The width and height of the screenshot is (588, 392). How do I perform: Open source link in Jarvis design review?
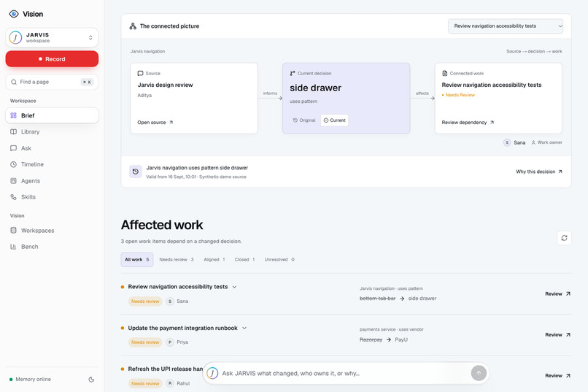click(x=155, y=123)
